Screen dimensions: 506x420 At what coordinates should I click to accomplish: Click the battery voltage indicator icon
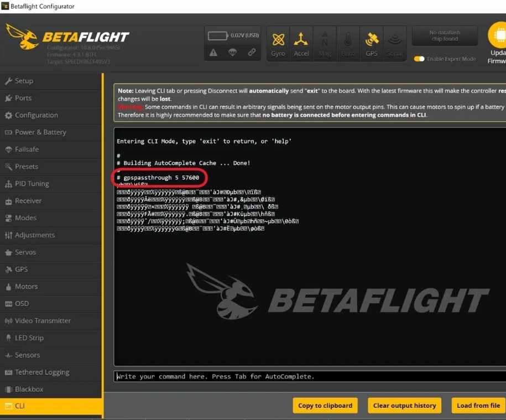click(218, 35)
